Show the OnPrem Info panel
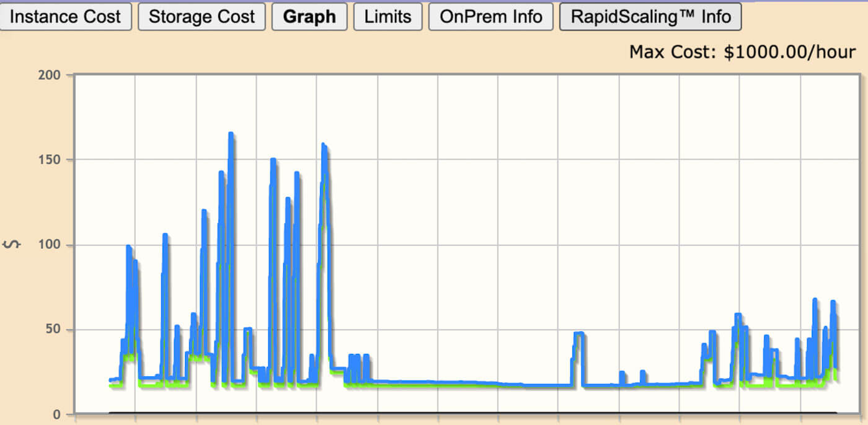Image resolution: width=868 pixels, height=425 pixels. (x=490, y=17)
